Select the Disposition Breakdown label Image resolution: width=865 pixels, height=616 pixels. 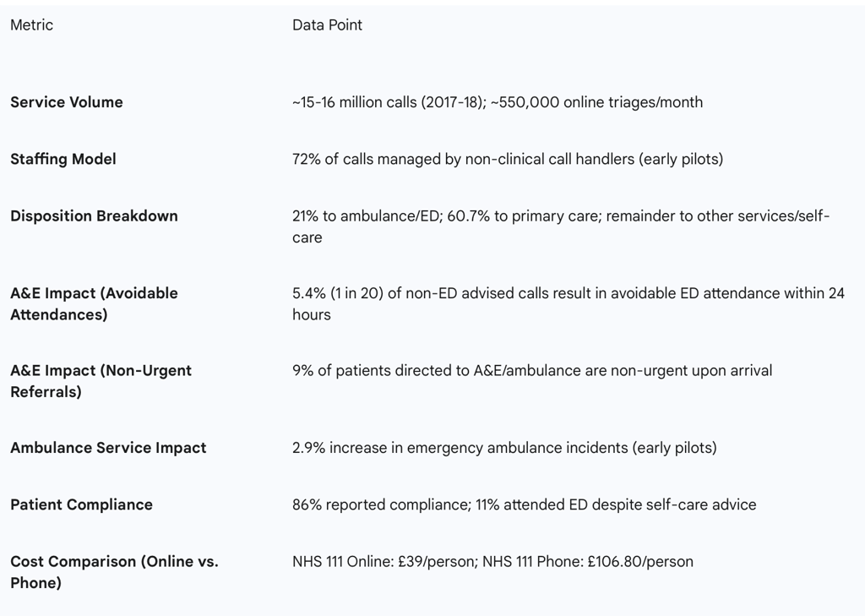click(94, 215)
